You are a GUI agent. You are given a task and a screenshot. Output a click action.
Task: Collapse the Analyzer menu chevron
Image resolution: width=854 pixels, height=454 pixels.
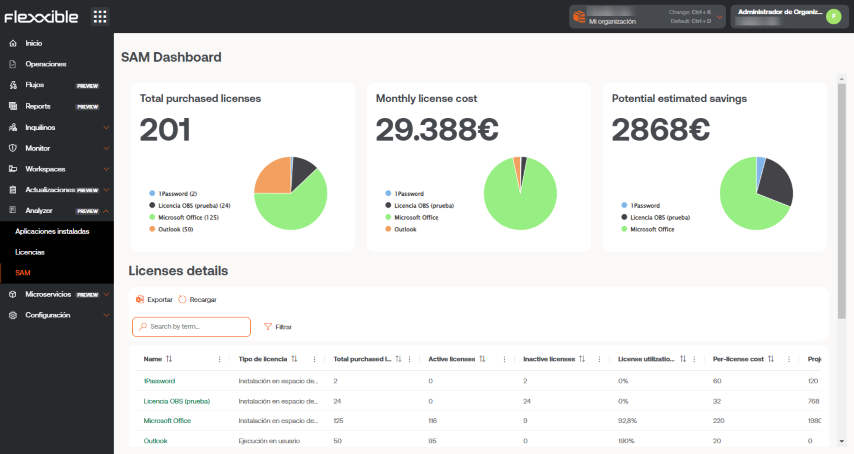coord(106,211)
